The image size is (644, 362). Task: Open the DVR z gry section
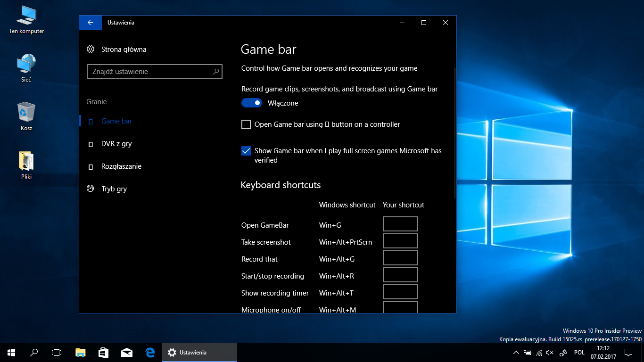[116, 144]
